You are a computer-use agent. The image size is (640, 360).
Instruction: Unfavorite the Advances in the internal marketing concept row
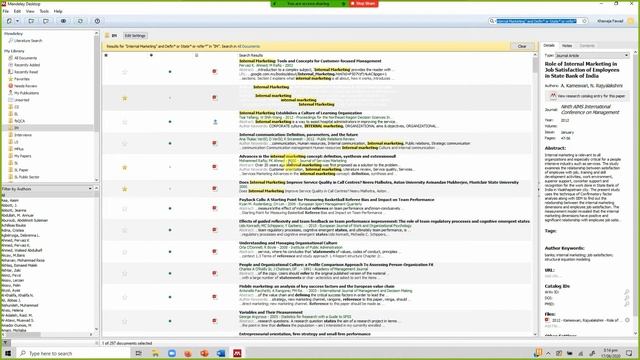click(124, 167)
